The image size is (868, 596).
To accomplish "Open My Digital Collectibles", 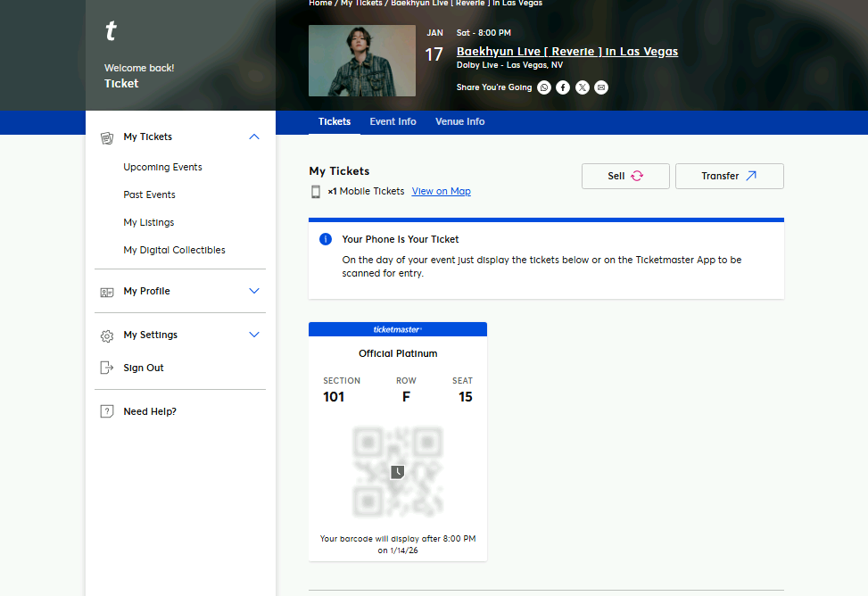I will pyautogui.click(x=174, y=251).
